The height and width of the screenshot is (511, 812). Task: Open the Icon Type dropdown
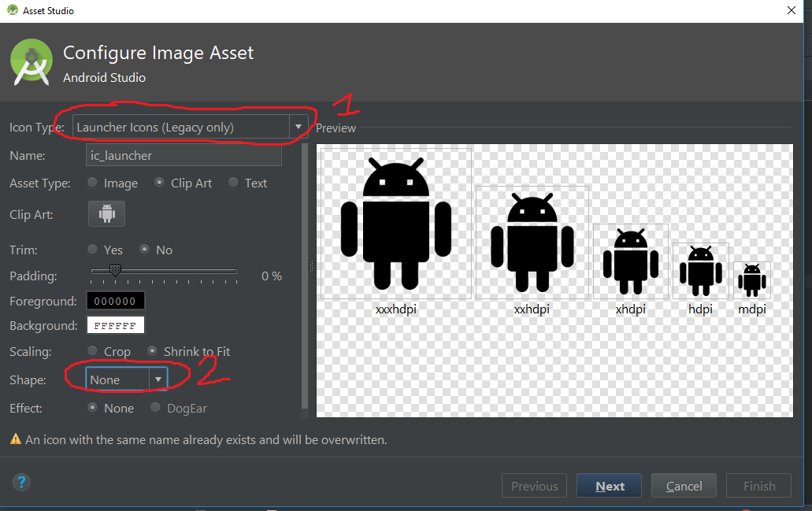[185, 126]
